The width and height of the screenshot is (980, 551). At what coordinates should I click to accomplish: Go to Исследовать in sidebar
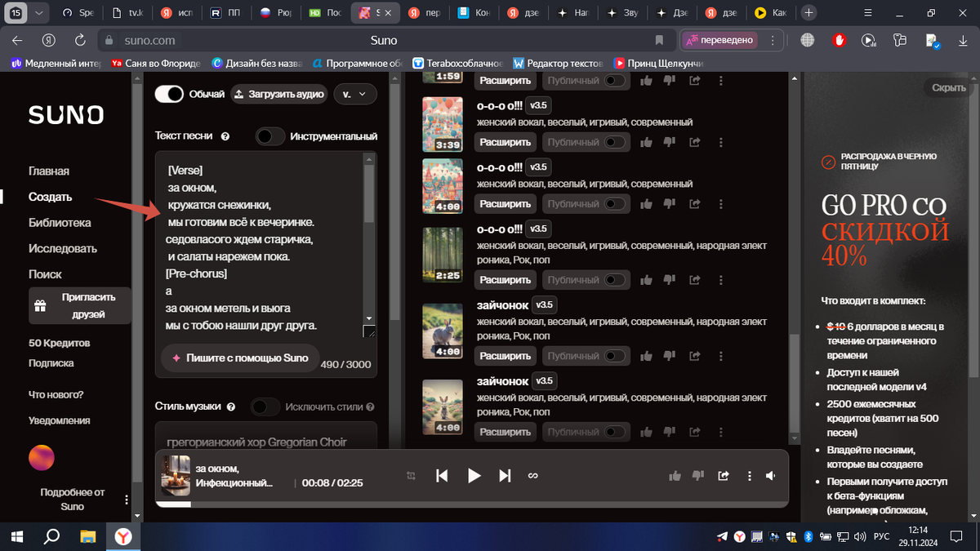click(x=63, y=248)
